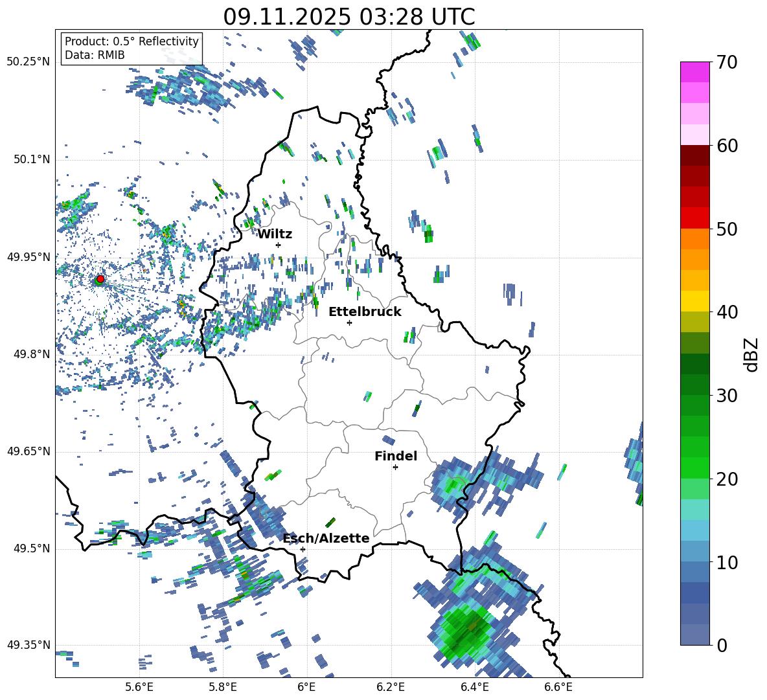Pick the bright green 20 dBZ swatch
This screenshot has height=700, width=767.
[x=694, y=468]
